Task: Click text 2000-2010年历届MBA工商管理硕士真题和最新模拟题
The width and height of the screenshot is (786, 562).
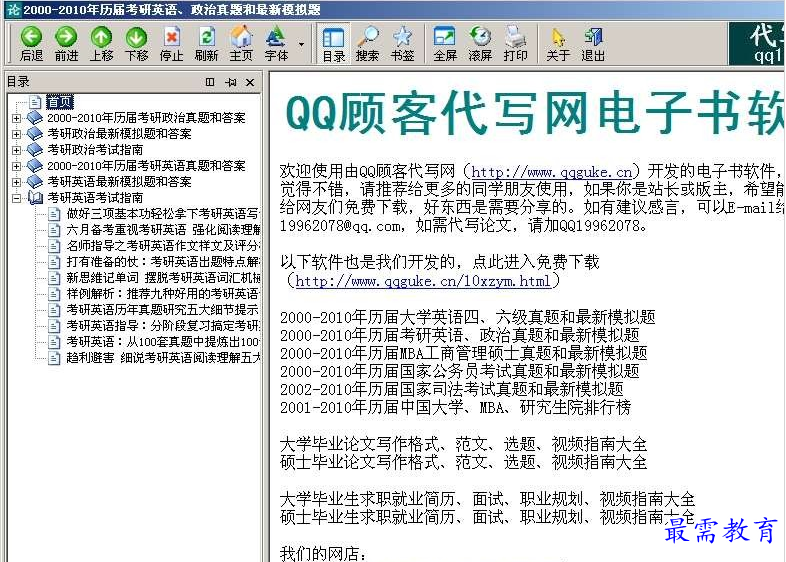Action: tap(464, 353)
